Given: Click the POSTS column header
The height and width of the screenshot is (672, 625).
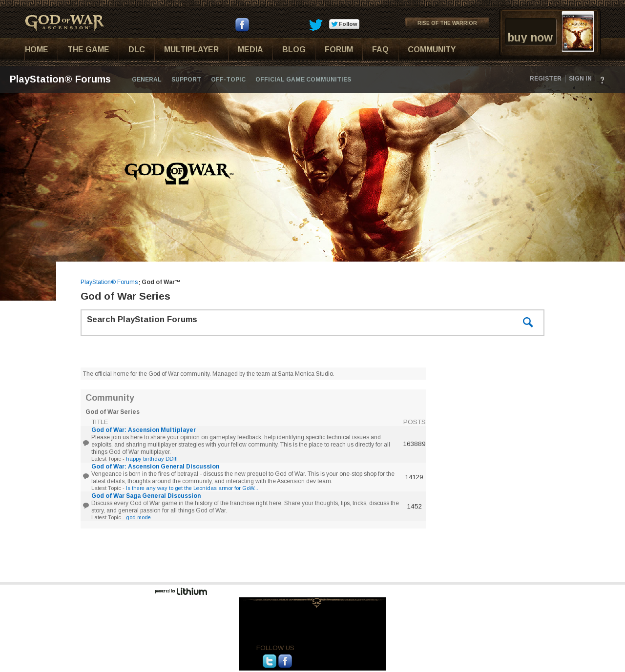Looking at the screenshot, I should tap(414, 422).
